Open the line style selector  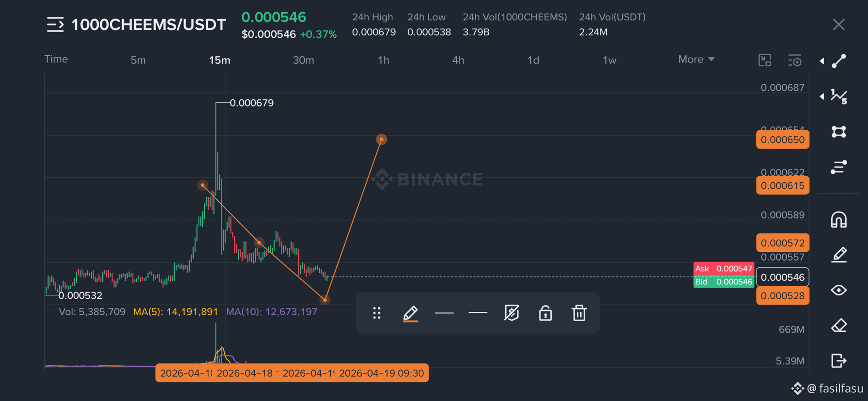pyautogui.click(x=478, y=313)
